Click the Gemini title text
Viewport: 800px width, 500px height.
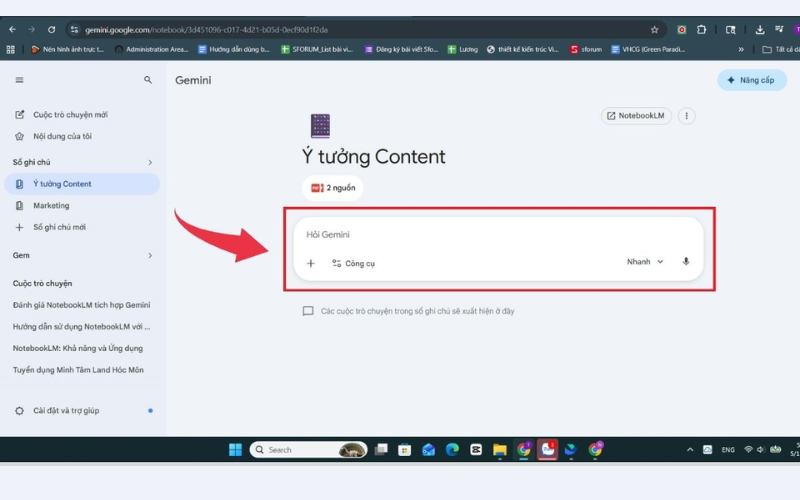click(x=193, y=80)
